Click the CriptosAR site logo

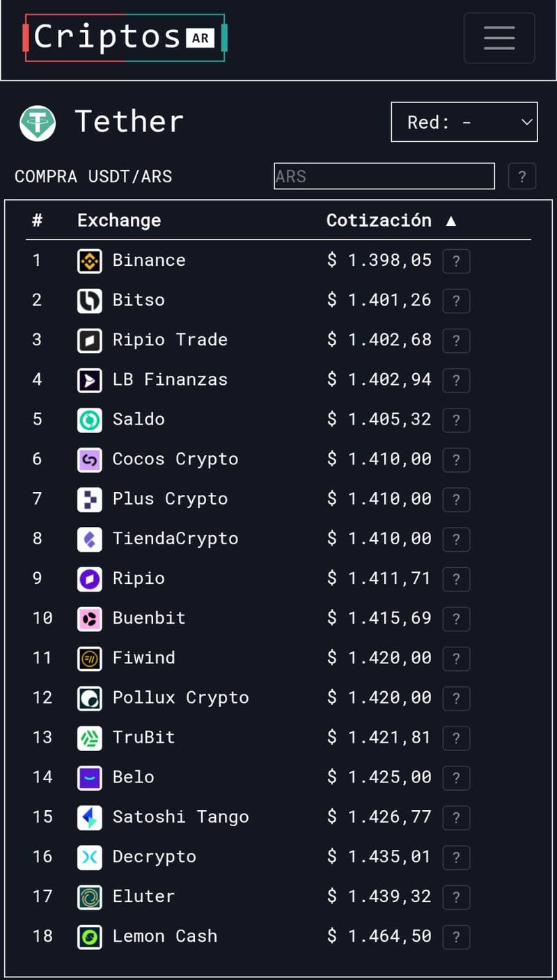point(125,38)
